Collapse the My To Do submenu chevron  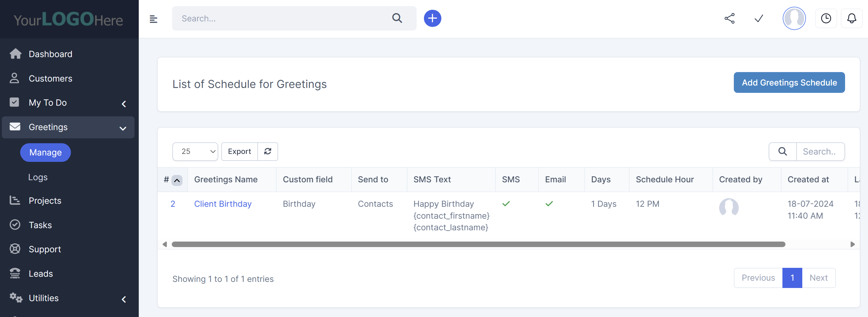click(124, 104)
